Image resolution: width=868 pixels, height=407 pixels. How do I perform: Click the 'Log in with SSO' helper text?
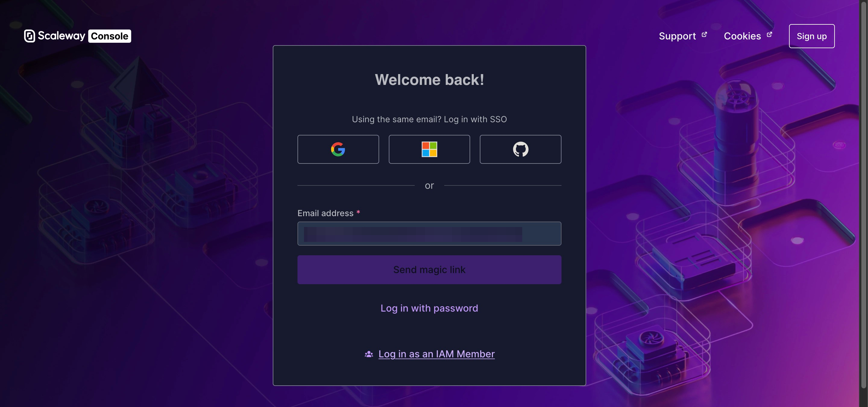(475, 119)
